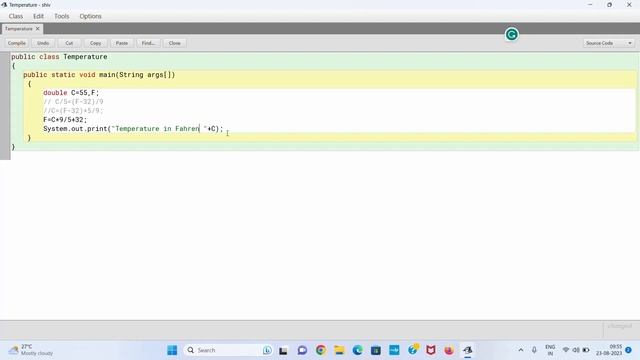Close the Temperature tab with its X

coord(38,29)
